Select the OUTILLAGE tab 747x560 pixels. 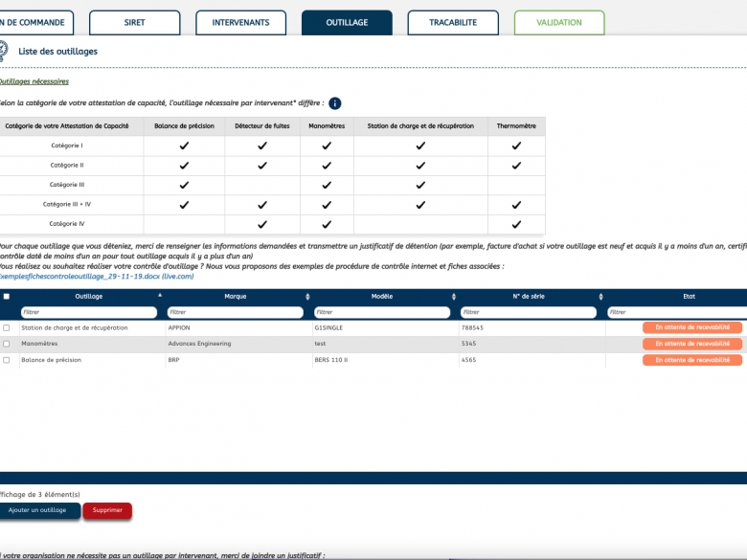(x=347, y=22)
